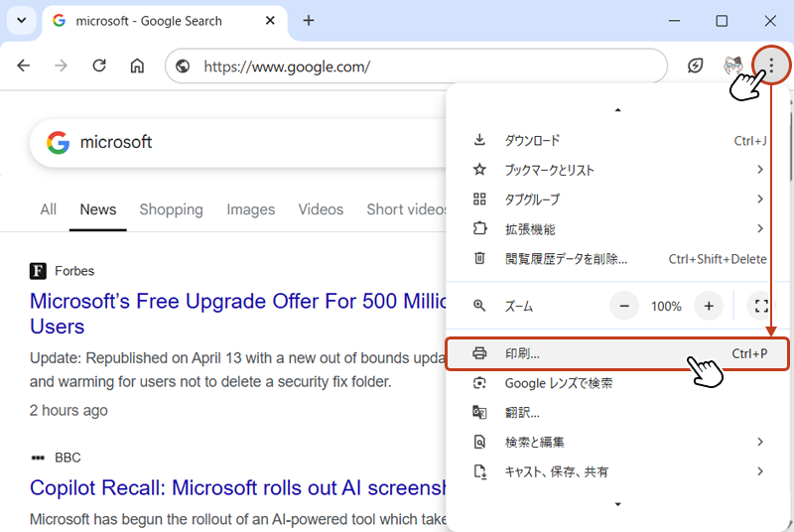Screen dimensions: 794x532
Task: Click the browser forward arrow
Action: click(x=61, y=66)
